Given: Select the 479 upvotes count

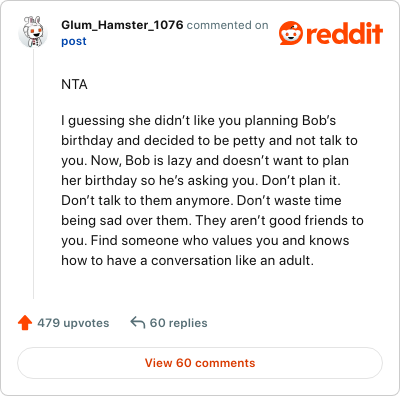Looking at the screenshot, I should pyautogui.click(x=73, y=323).
